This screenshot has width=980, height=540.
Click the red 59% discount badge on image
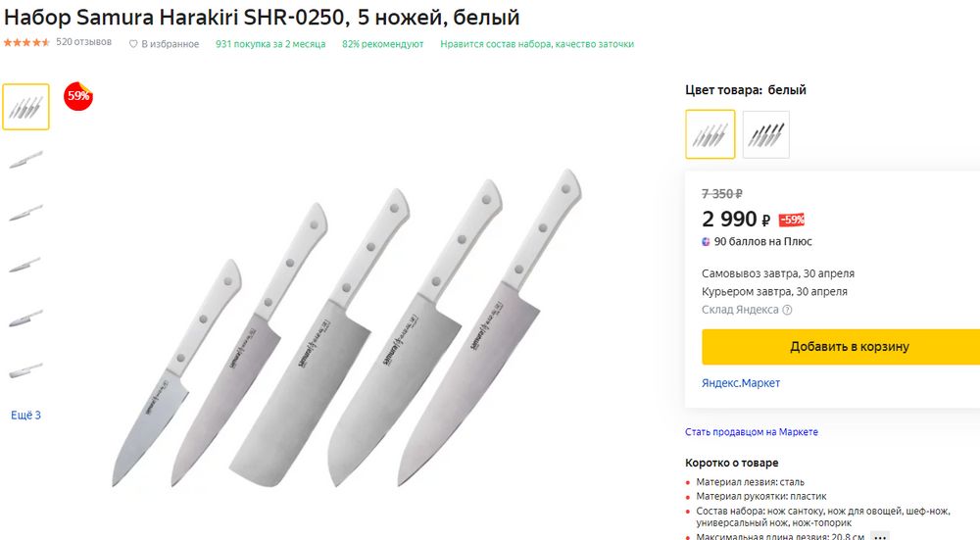pos(77,96)
